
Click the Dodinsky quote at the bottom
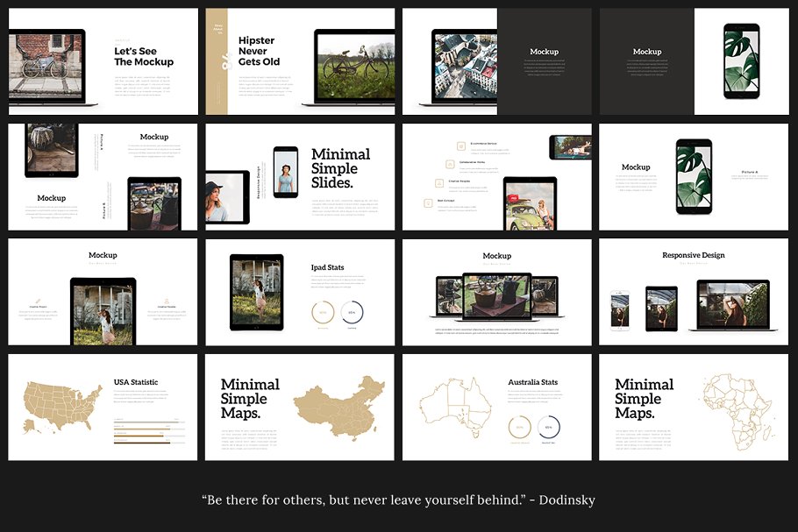click(399, 500)
